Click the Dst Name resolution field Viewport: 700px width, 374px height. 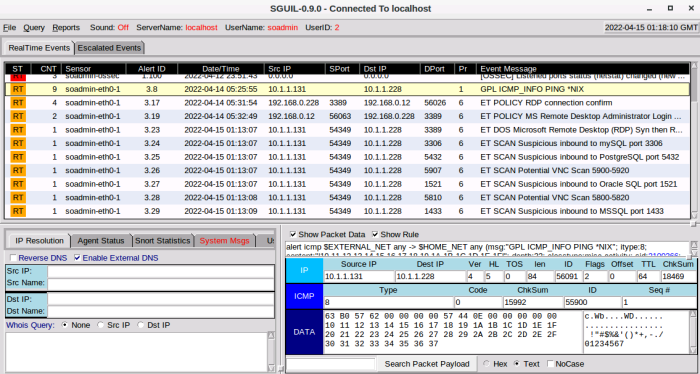tap(161, 311)
